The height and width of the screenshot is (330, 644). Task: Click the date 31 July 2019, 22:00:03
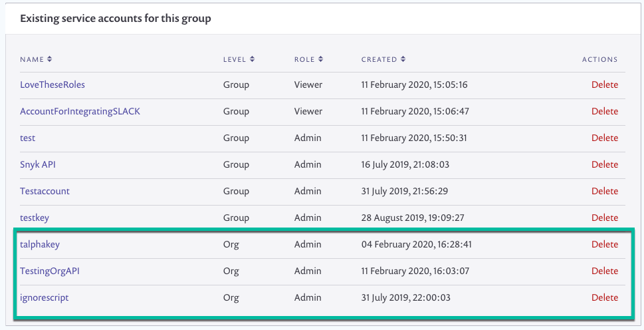[406, 298]
